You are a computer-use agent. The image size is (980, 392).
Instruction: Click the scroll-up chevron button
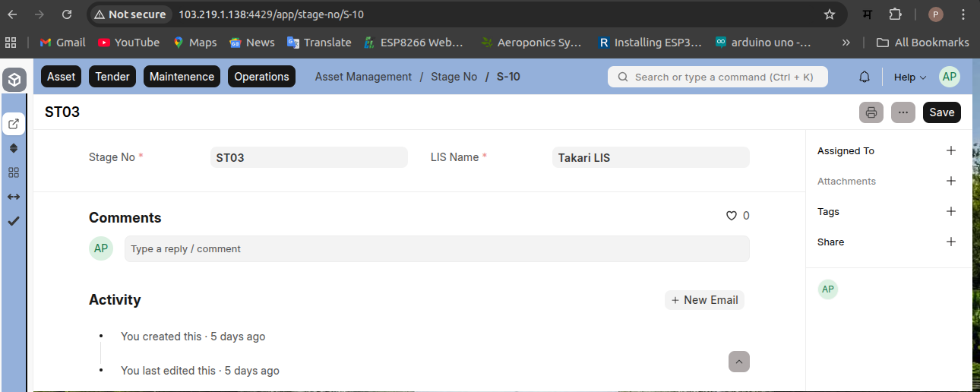click(738, 362)
